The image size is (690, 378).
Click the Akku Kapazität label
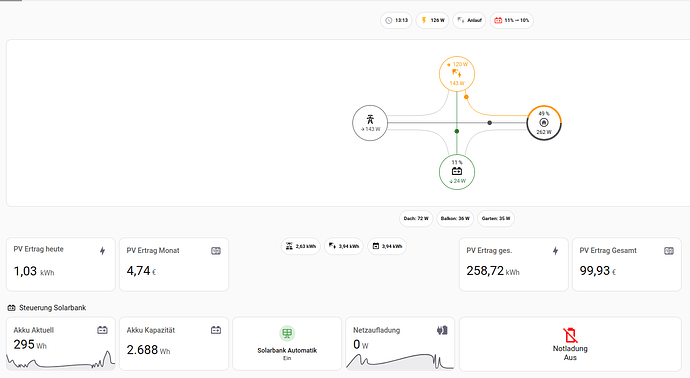coord(150,330)
